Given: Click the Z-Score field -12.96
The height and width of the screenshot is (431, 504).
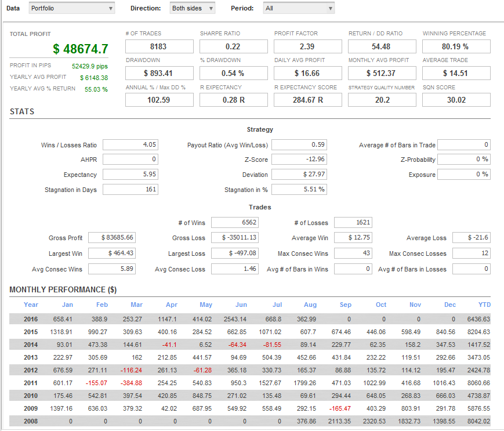Looking at the screenshot, I should [299, 159].
